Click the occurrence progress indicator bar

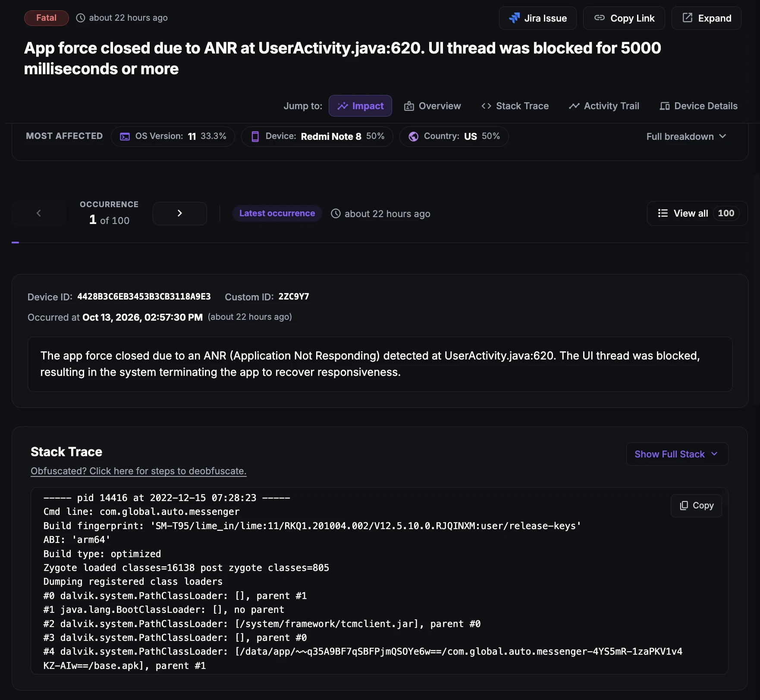[x=15, y=243]
